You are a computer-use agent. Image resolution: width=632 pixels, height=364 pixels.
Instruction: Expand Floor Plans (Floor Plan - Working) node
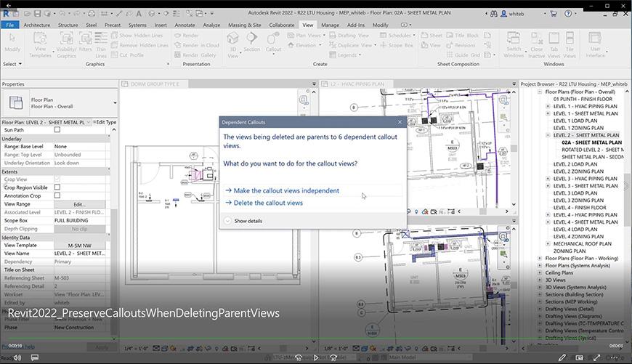(x=540, y=258)
